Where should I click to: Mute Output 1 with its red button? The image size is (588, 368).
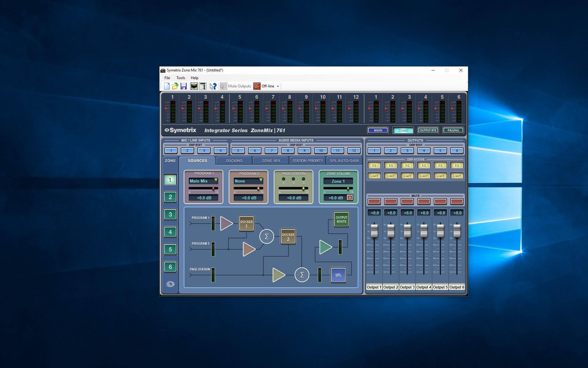click(374, 201)
